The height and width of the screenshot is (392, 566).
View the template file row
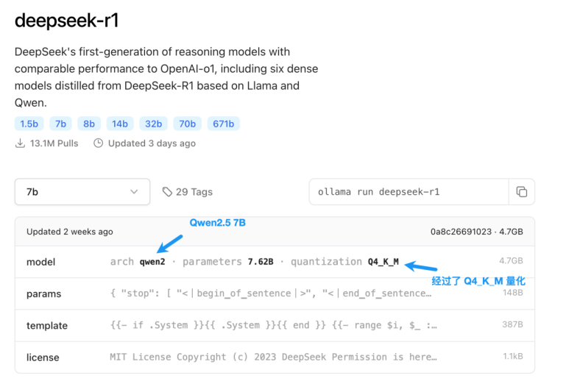tap(275, 325)
